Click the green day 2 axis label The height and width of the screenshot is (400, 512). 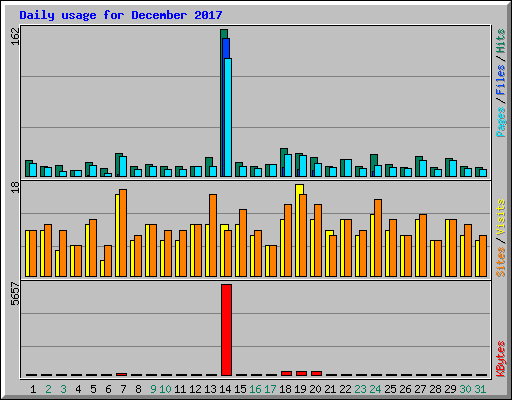(48, 389)
